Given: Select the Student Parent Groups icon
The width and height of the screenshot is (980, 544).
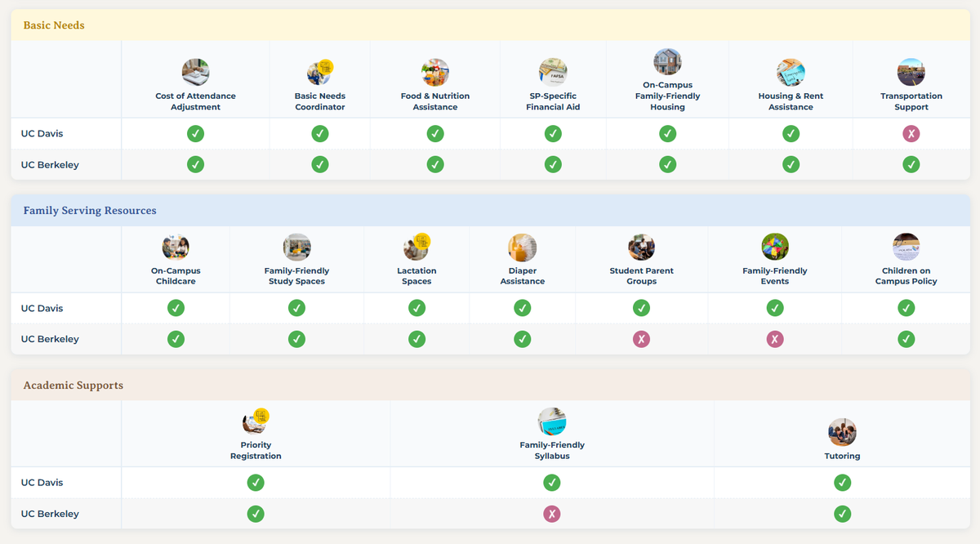Looking at the screenshot, I should (641, 247).
